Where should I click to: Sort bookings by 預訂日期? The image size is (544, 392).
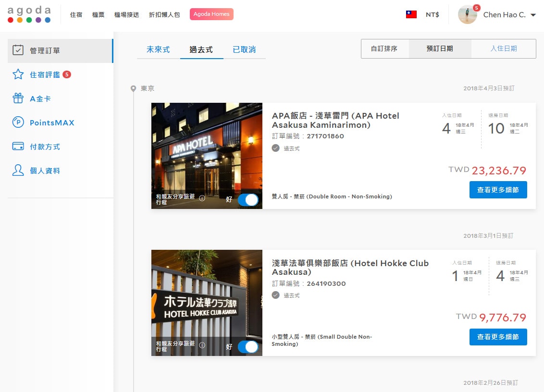tap(440, 49)
